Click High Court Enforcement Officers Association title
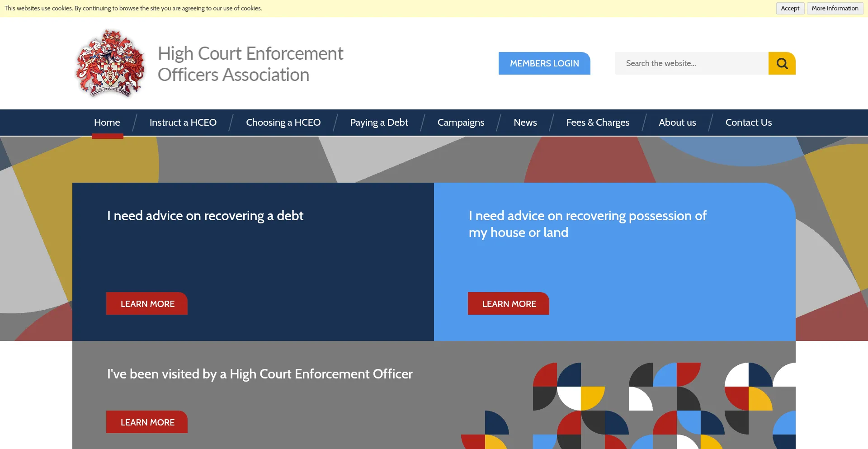This screenshot has height=449, width=868. pos(250,64)
